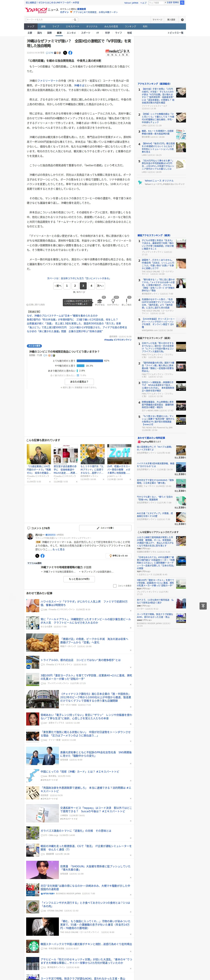The width and height of the screenshot is (210, 980).
Task: Select the IT category
Action: point(98,33)
